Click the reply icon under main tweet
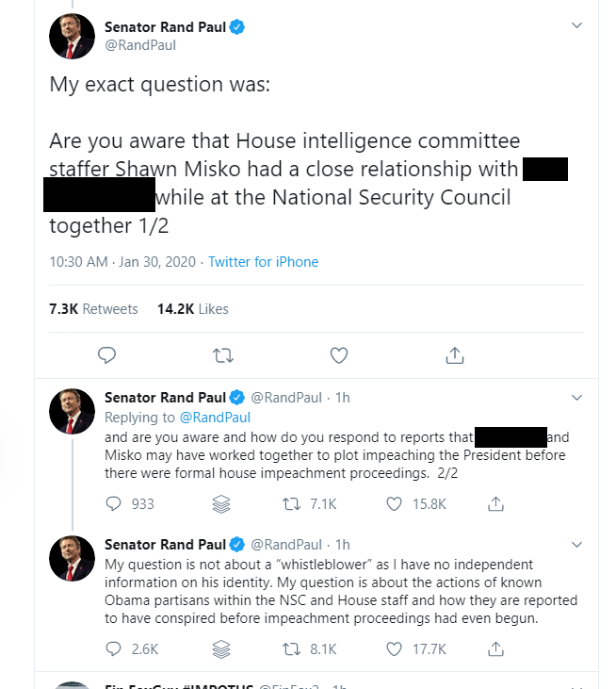Viewport: 616px width, 689px height. pos(106,355)
